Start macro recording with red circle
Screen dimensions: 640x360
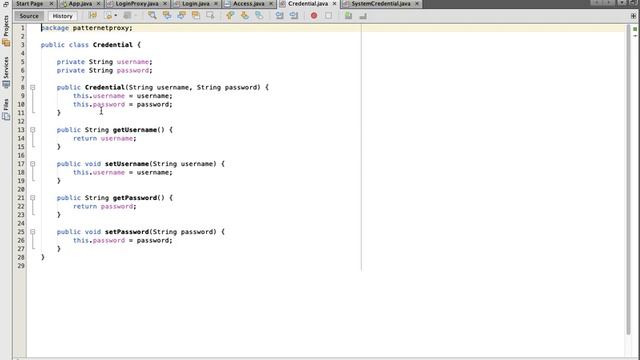pos(314,16)
